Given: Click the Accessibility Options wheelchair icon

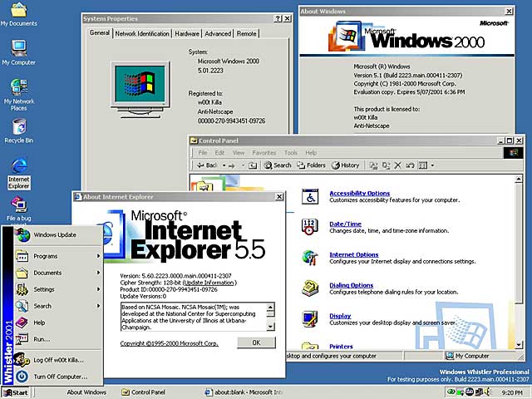Looking at the screenshot, I should coord(310,196).
